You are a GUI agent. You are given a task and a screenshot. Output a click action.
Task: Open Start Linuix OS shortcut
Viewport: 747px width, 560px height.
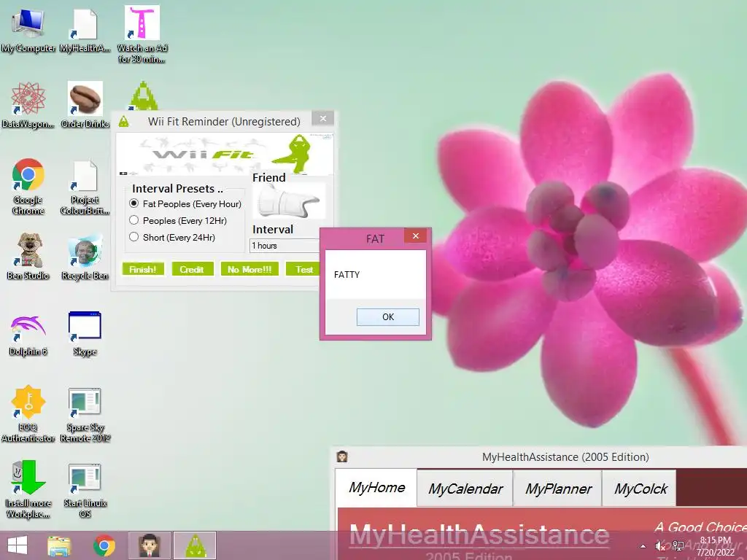pos(85,489)
